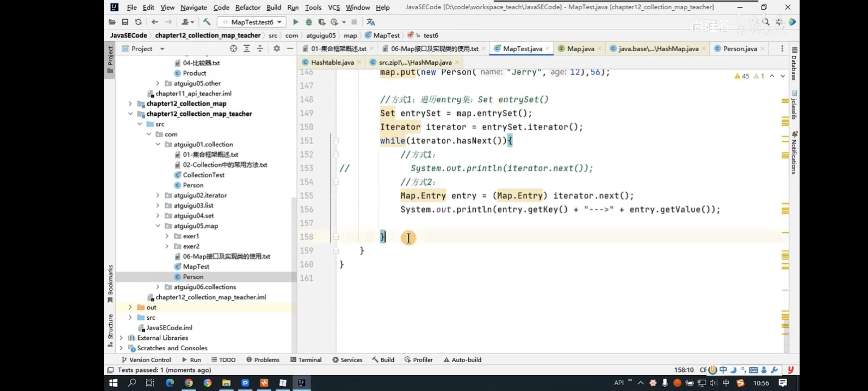The width and height of the screenshot is (868, 391).
Task: Toggle Bookmarks tool window side button
Action: click(110, 283)
